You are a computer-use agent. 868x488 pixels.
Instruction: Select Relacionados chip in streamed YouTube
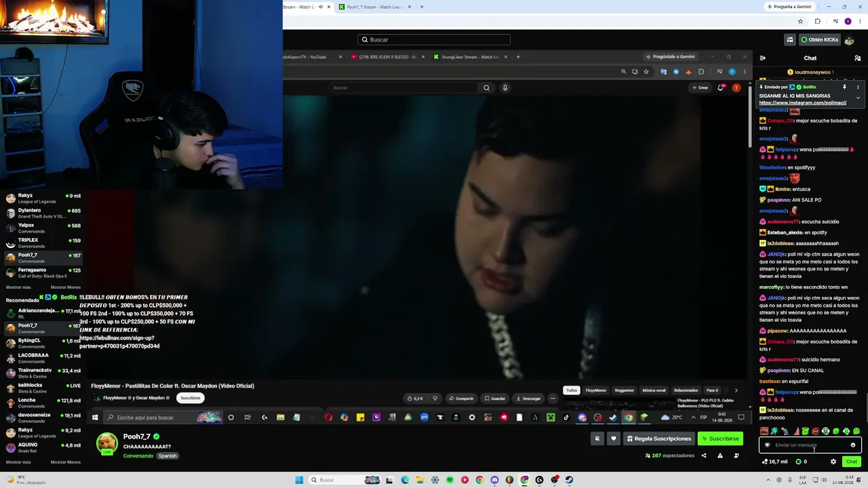(x=686, y=390)
